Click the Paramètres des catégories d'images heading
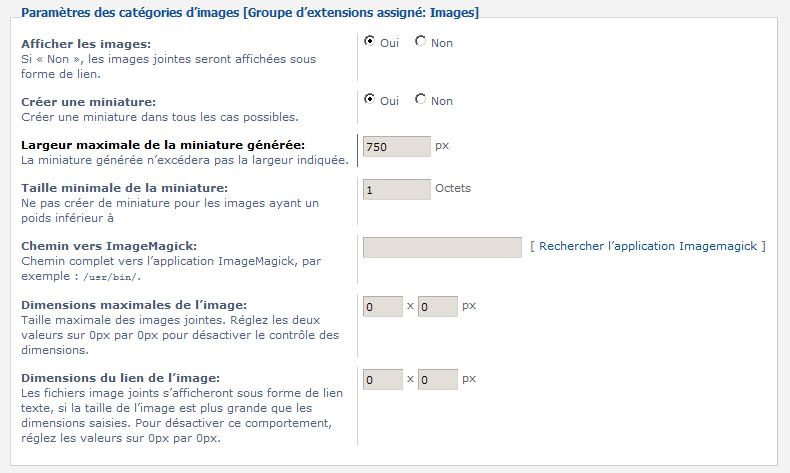Image resolution: width=790 pixels, height=473 pixels. tap(249, 13)
